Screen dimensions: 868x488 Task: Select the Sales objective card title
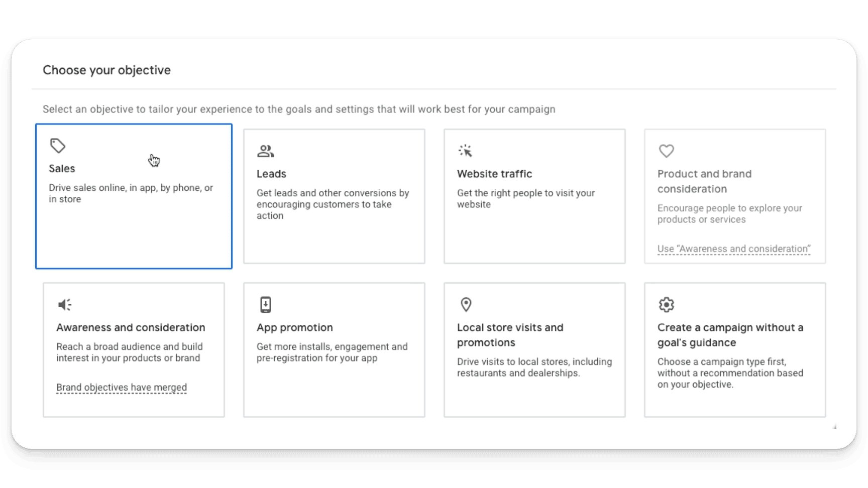62,169
